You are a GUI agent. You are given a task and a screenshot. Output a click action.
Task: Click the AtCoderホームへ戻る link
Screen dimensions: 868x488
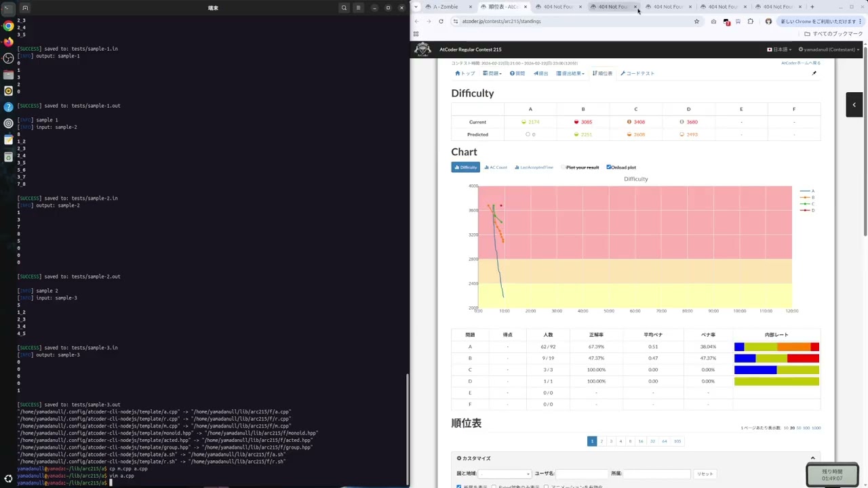coord(801,63)
